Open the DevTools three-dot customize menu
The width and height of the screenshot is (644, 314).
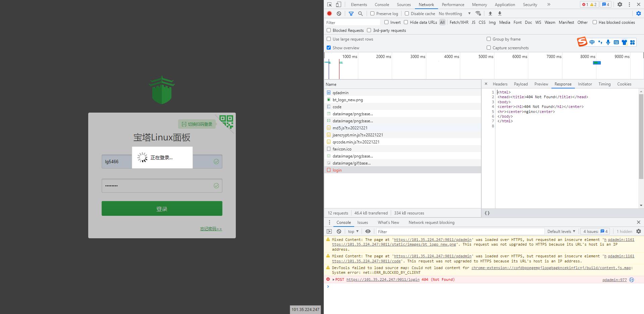coord(629,5)
